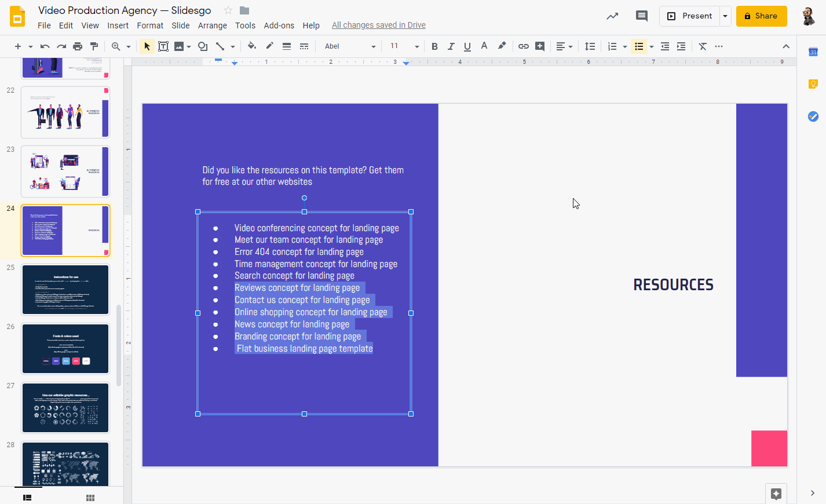Open the text color picker
Screen dimensions: 826x504
click(x=484, y=46)
